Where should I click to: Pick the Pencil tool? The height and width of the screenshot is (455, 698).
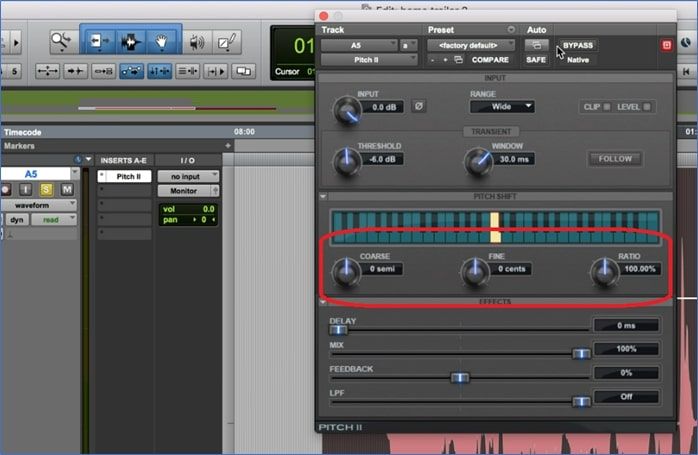point(227,42)
